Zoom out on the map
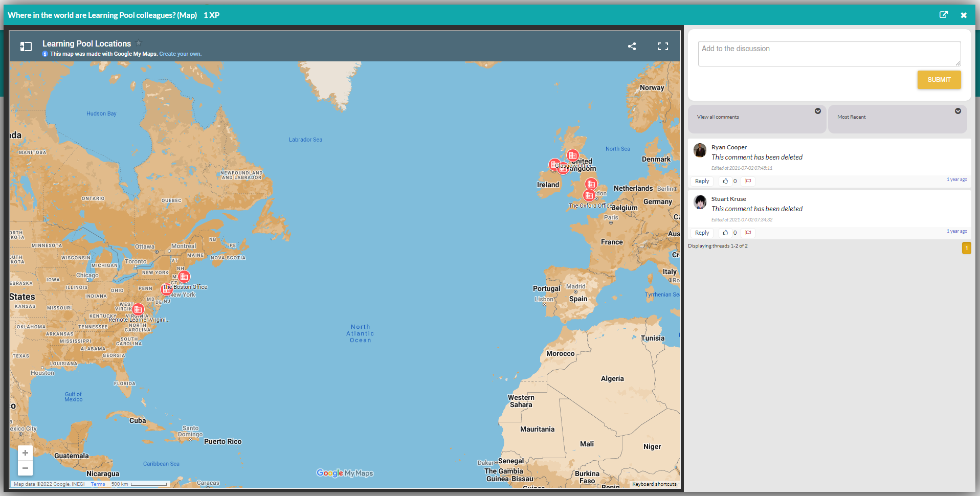The image size is (980, 496). [25, 468]
